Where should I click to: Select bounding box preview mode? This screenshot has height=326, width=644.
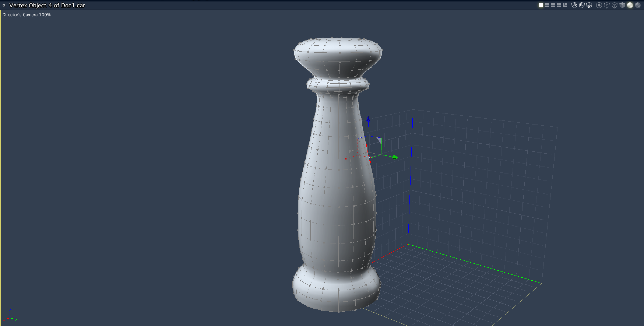tap(607, 5)
